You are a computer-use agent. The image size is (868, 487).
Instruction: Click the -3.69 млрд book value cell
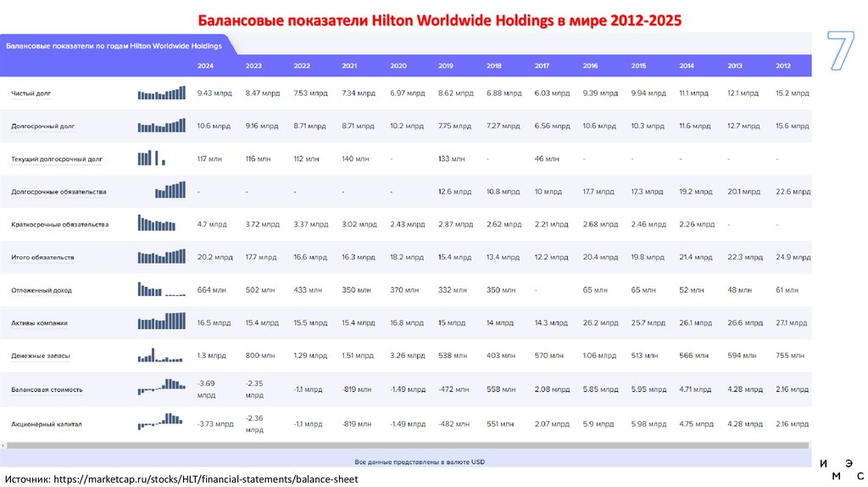coord(207,389)
